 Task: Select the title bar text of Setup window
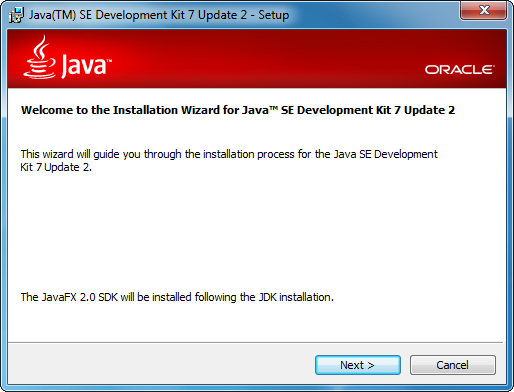[159, 15]
